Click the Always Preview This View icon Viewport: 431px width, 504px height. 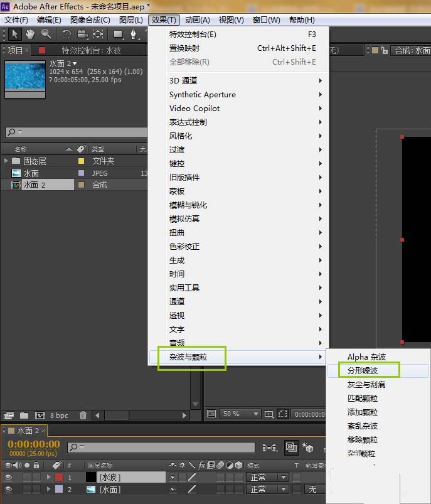[x=211, y=414]
